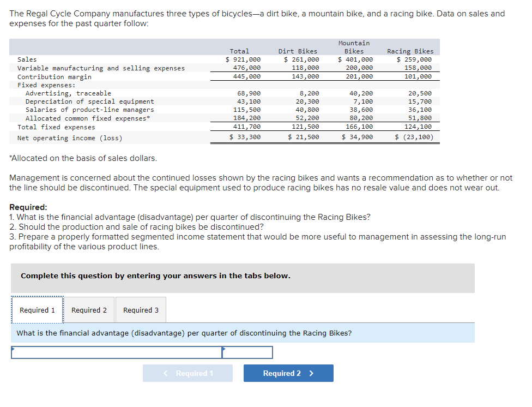Click total net operating income $ 33,300

(245, 137)
